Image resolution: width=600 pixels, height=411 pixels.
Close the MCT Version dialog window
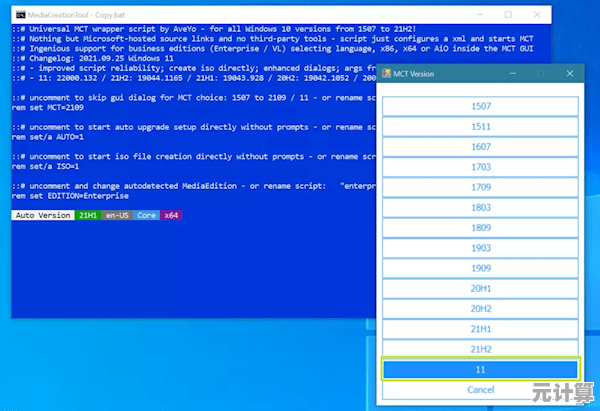tap(570, 74)
